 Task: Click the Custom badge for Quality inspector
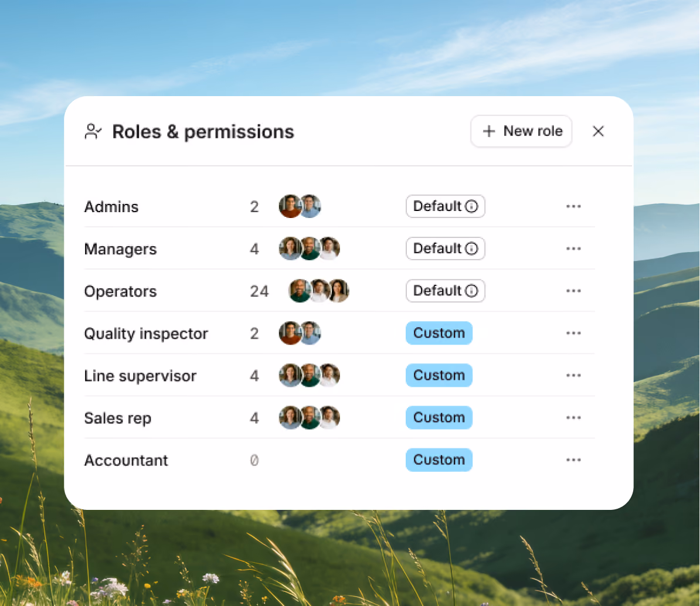(x=439, y=333)
